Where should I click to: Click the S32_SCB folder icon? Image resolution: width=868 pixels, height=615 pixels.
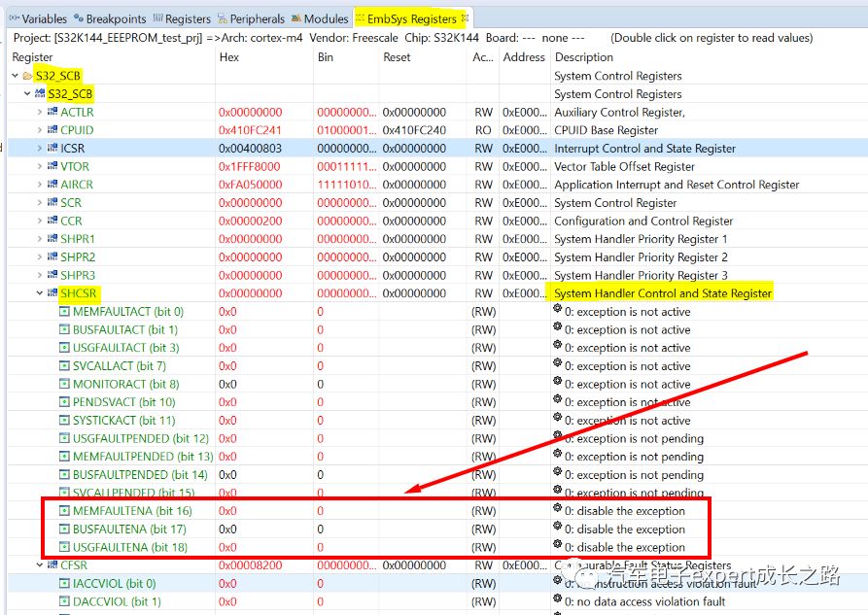coord(27,75)
